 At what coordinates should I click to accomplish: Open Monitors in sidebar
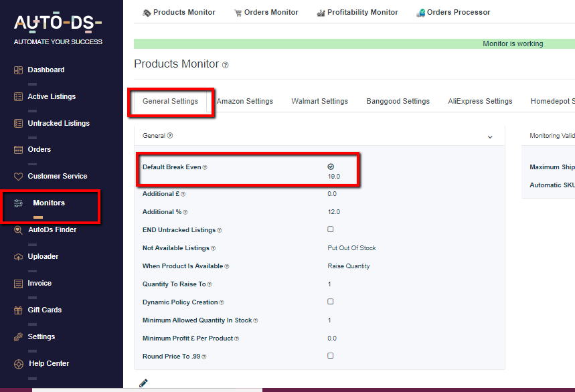click(x=49, y=203)
